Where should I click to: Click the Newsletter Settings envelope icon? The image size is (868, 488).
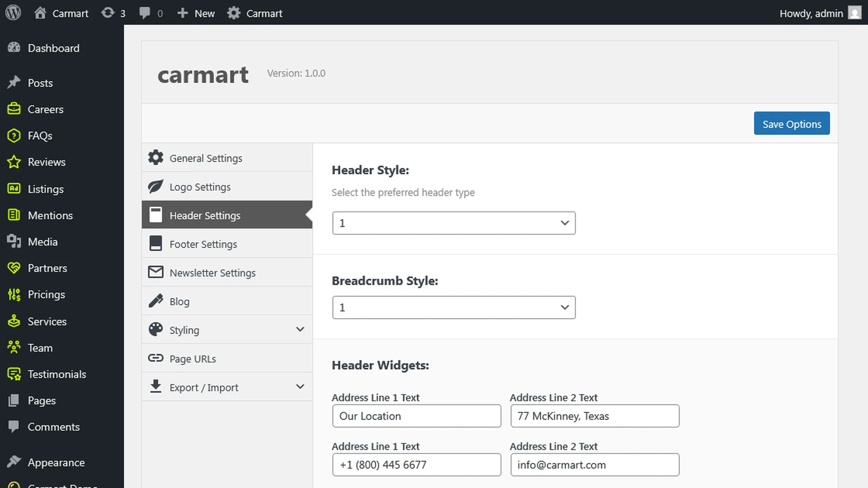point(156,272)
